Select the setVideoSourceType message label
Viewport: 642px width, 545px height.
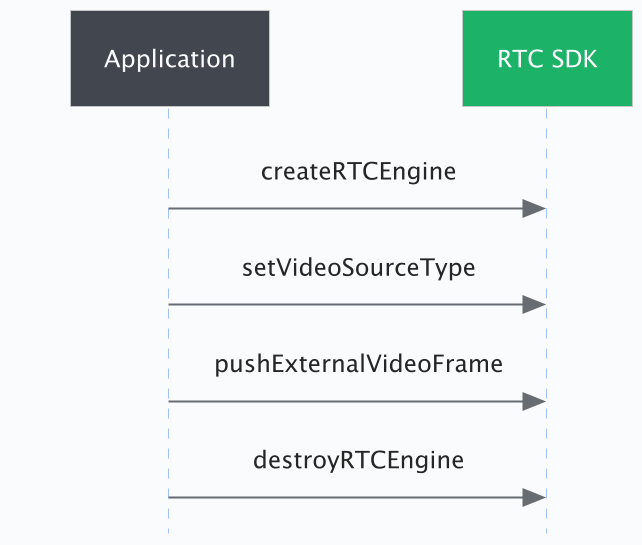pos(358,268)
